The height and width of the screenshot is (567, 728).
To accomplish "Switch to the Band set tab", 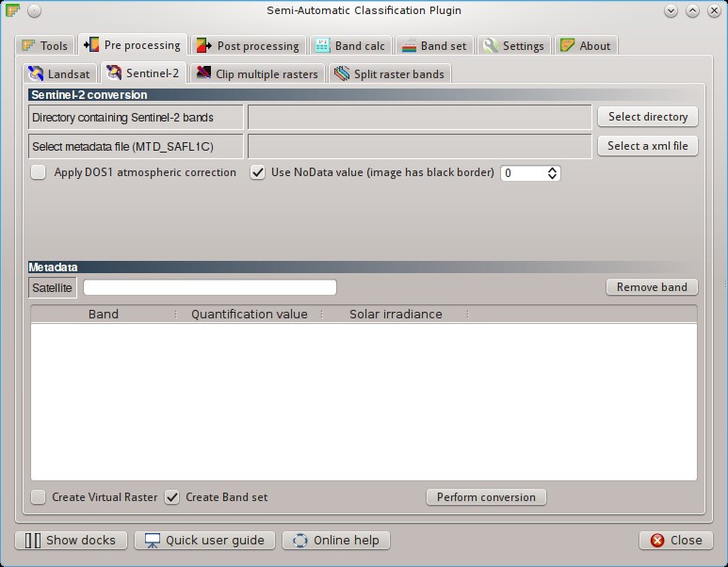I will pos(434,45).
